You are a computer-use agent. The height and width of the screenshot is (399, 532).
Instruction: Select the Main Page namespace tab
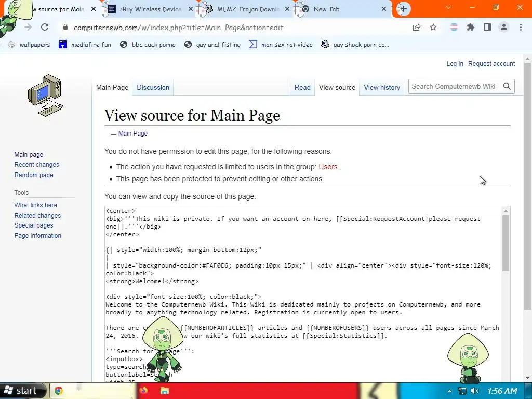(x=112, y=87)
